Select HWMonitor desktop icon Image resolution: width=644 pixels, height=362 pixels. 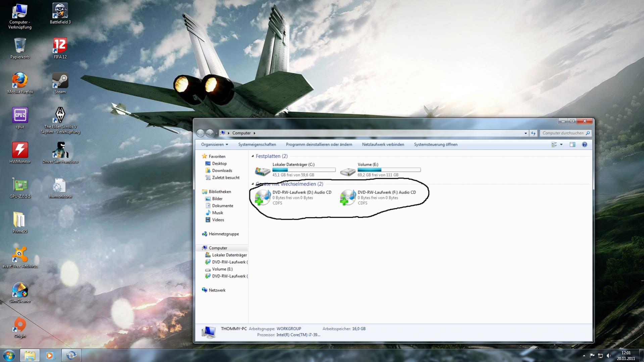20,153
